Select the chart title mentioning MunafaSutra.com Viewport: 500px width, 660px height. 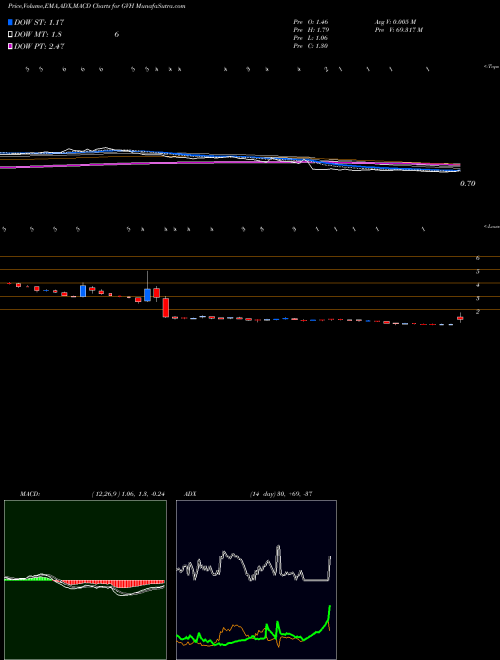96,6
